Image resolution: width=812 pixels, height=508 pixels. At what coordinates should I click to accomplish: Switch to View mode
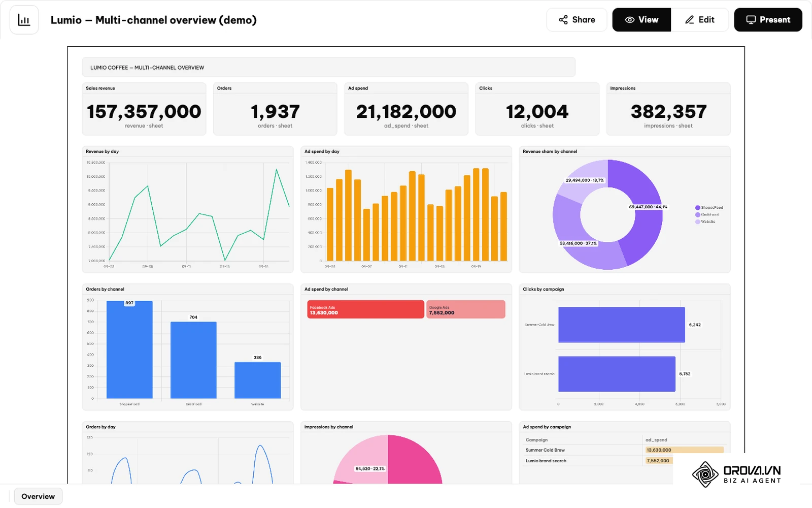click(x=641, y=20)
